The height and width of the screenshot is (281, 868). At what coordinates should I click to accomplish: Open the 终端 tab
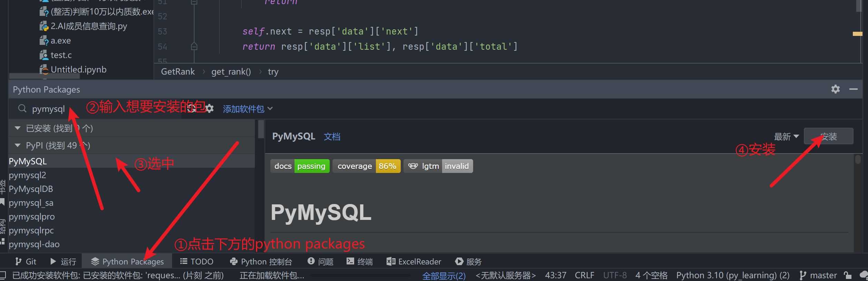(x=360, y=261)
